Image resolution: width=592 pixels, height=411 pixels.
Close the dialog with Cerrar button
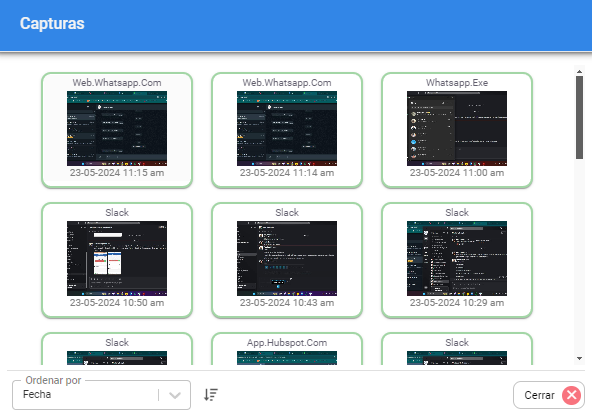[549, 395]
